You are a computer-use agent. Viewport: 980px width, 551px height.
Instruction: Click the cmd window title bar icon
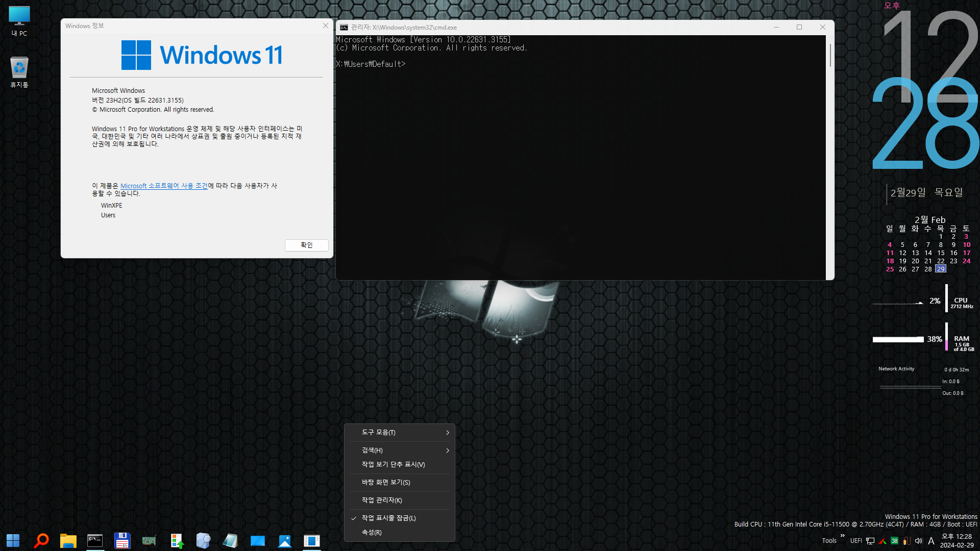344,27
